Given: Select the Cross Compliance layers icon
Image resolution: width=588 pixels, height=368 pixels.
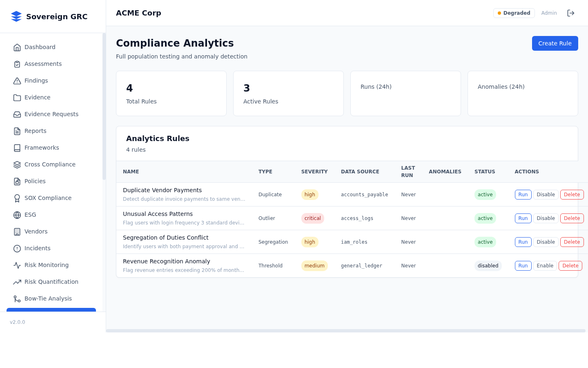Looking at the screenshot, I should (17, 164).
